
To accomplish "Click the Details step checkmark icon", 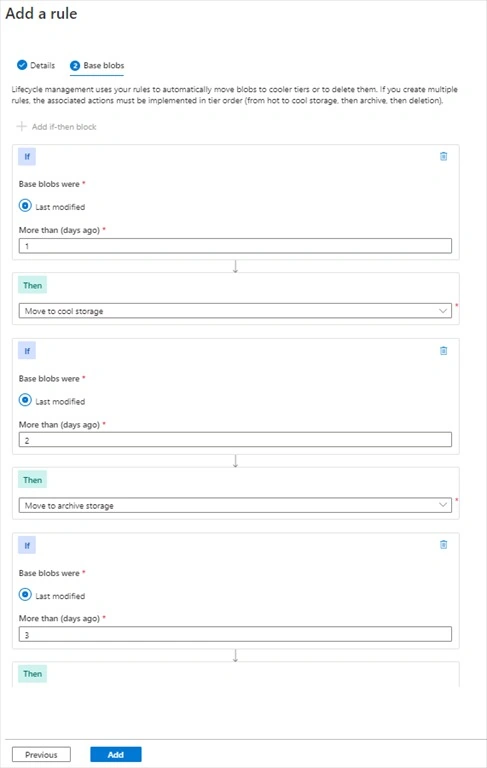I will tap(22, 65).
